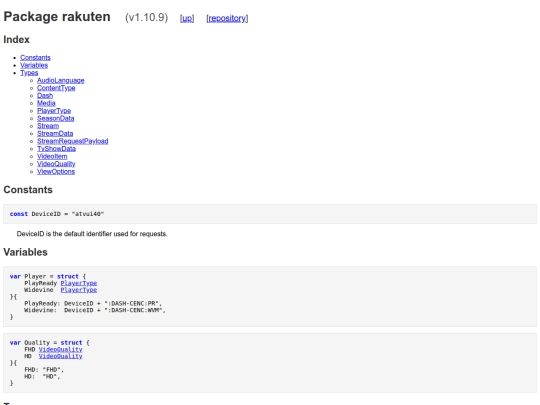The height and width of the screenshot is (405, 540).
Task: Open the ViewOptions type link
Action: [x=56, y=171]
